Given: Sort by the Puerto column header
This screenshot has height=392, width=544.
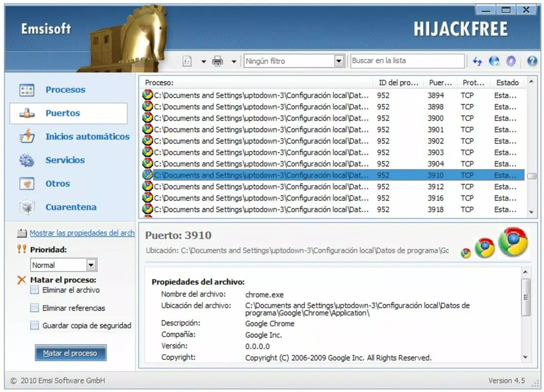Looking at the screenshot, I should pos(440,82).
